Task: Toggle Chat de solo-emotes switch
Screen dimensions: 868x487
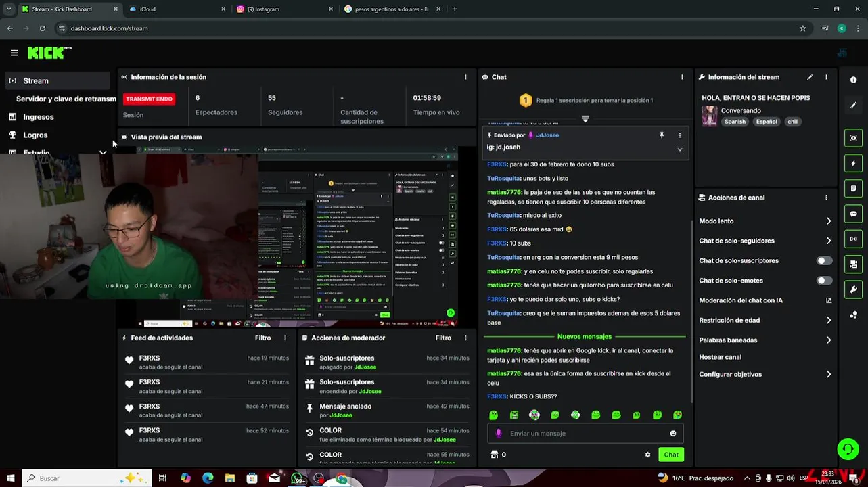Action: (x=824, y=281)
